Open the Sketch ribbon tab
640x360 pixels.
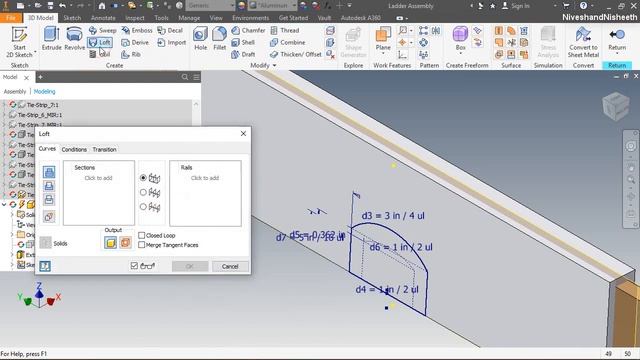[72, 18]
